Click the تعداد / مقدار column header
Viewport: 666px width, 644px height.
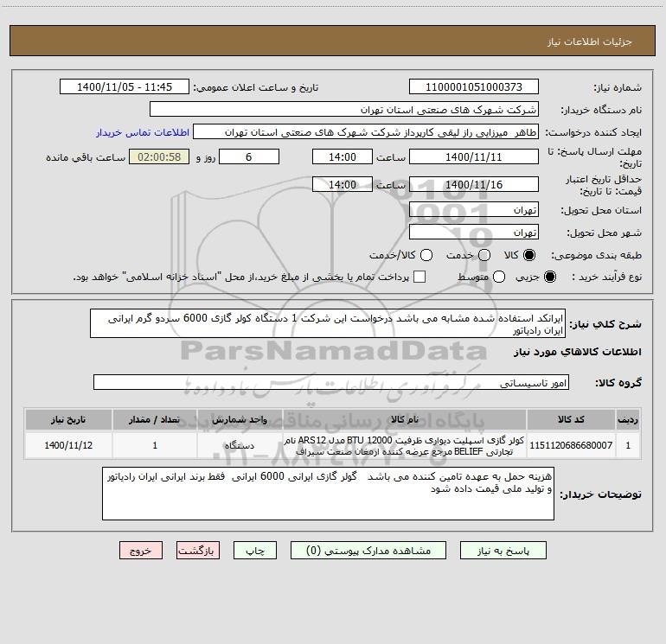coord(155,419)
